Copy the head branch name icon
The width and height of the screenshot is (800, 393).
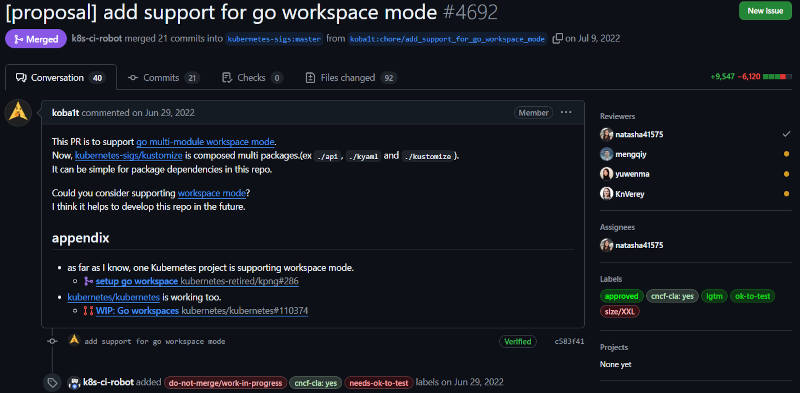[557, 39]
